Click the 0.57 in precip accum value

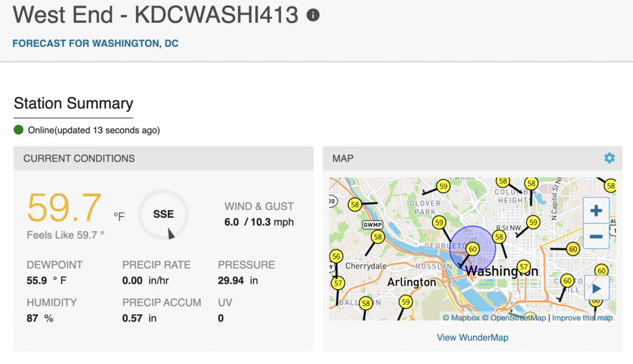click(x=139, y=318)
